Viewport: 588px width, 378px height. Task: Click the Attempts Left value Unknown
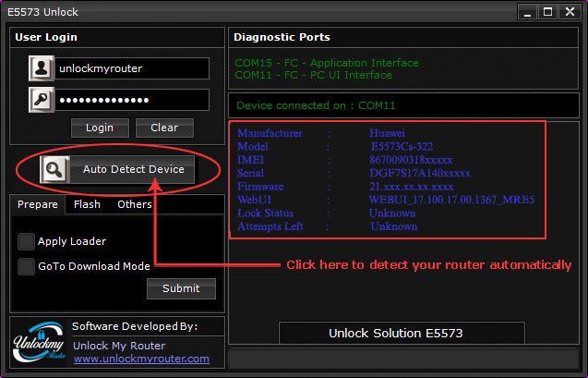[x=394, y=226]
